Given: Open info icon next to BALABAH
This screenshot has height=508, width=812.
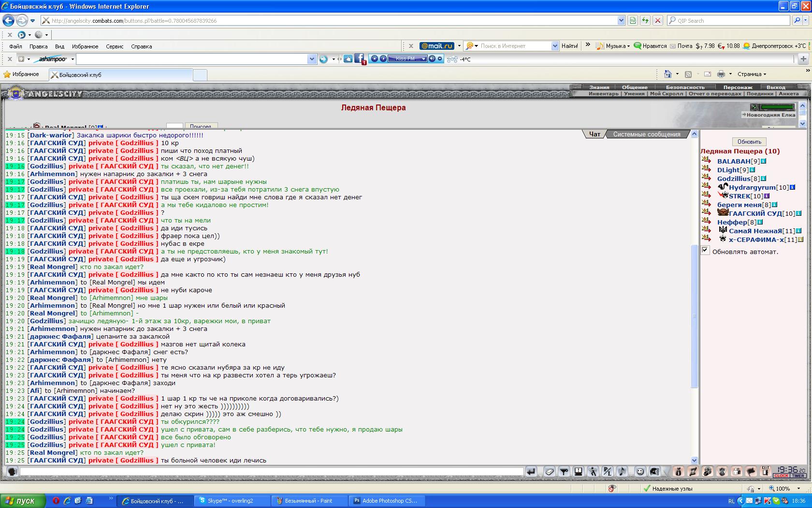Looking at the screenshot, I should [x=764, y=161].
